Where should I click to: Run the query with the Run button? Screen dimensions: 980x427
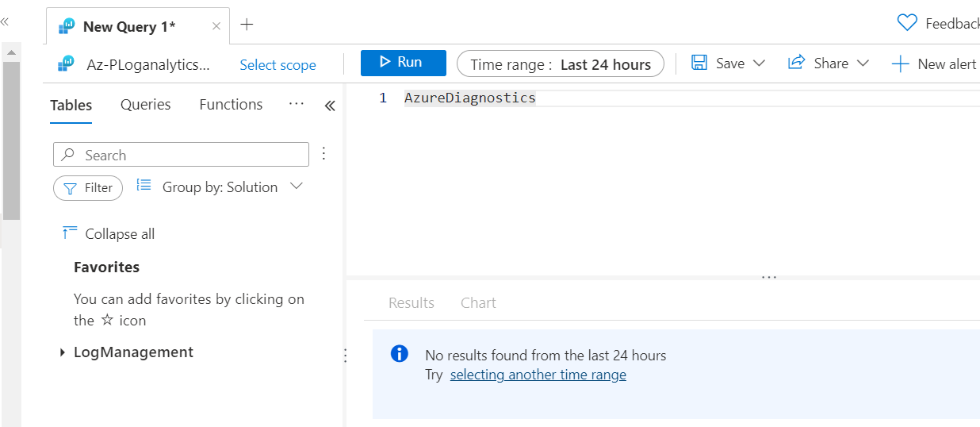[x=403, y=63]
